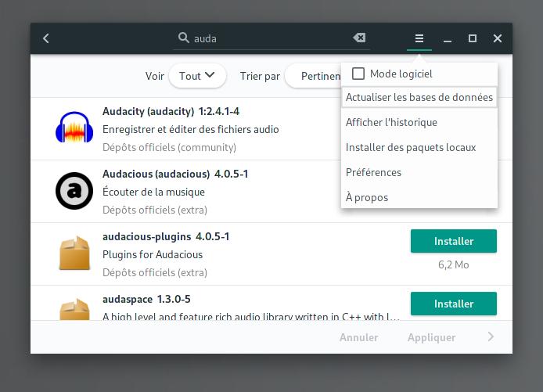Image resolution: width=543 pixels, height=392 pixels.
Task: Click the Audacious circle logo icon
Action: [74, 191]
